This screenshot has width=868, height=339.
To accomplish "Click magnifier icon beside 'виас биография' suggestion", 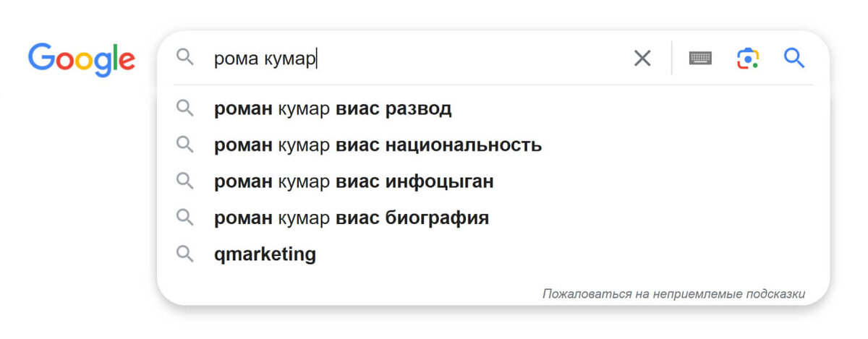I will point(185,217).
